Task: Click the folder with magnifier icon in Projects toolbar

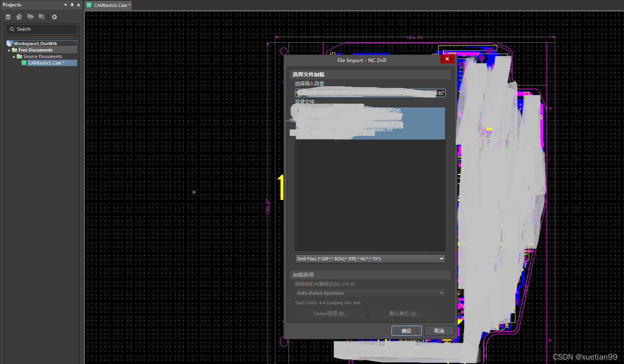Action: 30,17
